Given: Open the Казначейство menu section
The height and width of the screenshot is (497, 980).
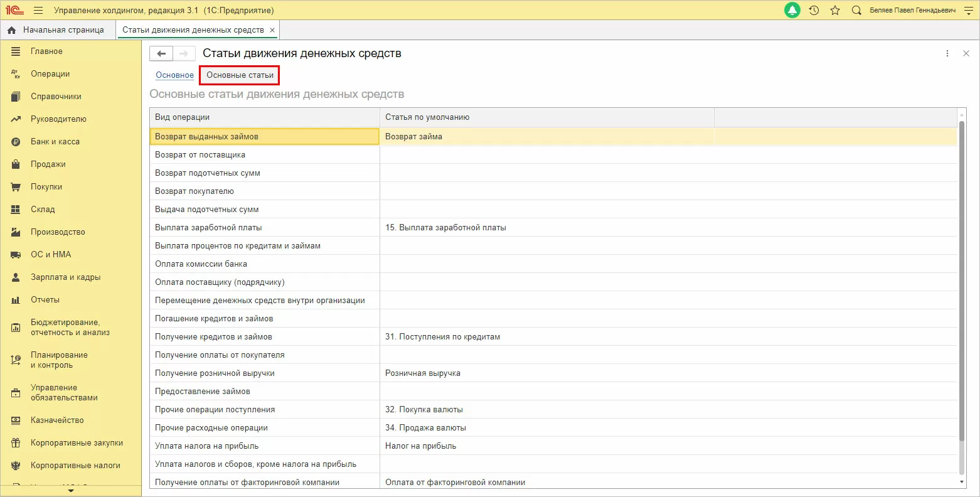Looking at the screenshot, I should click(x=57, y=420).
